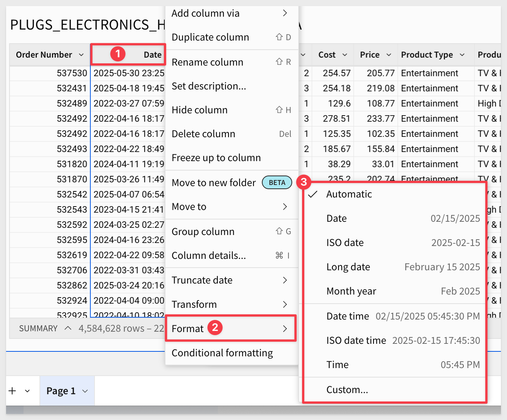Open the Format submenu
The image size is (507, 420).
230,328
